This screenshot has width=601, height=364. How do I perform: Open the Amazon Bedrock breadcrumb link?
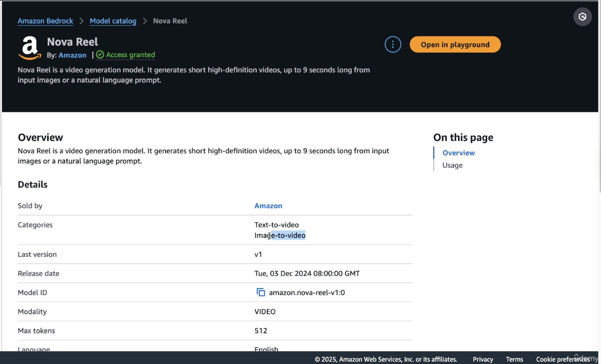click(45, 21)
